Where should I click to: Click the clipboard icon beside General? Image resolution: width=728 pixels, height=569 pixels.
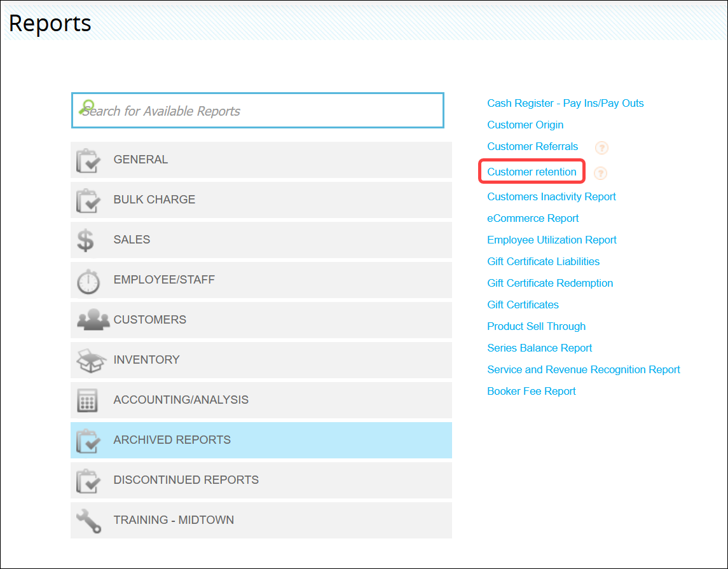pos(88,160)
